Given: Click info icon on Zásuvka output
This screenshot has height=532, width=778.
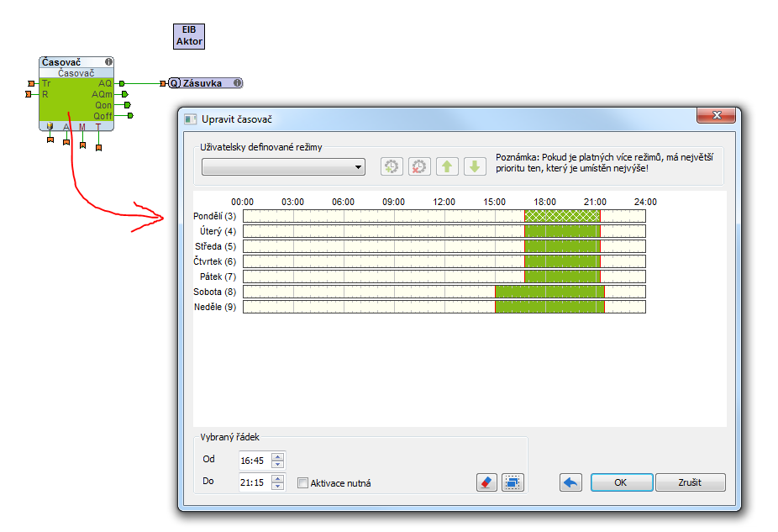Looking at the screenshot, I should click(237, 83).
